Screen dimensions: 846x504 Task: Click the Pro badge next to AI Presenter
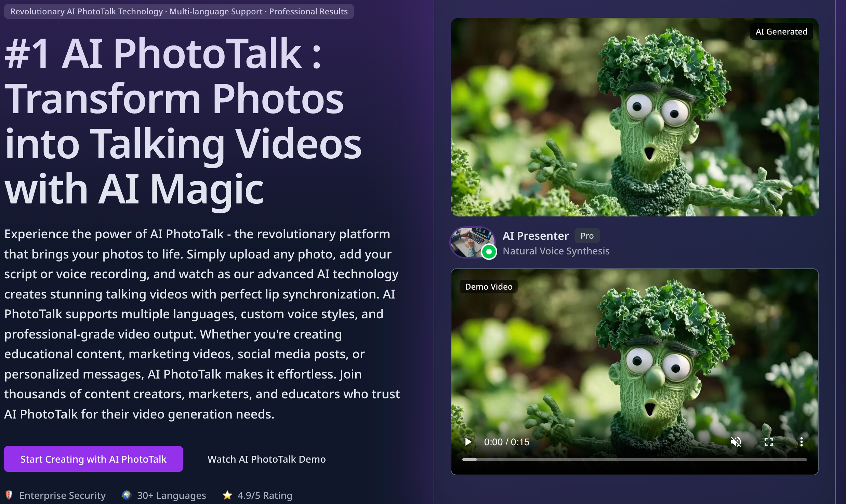point(587,236)
